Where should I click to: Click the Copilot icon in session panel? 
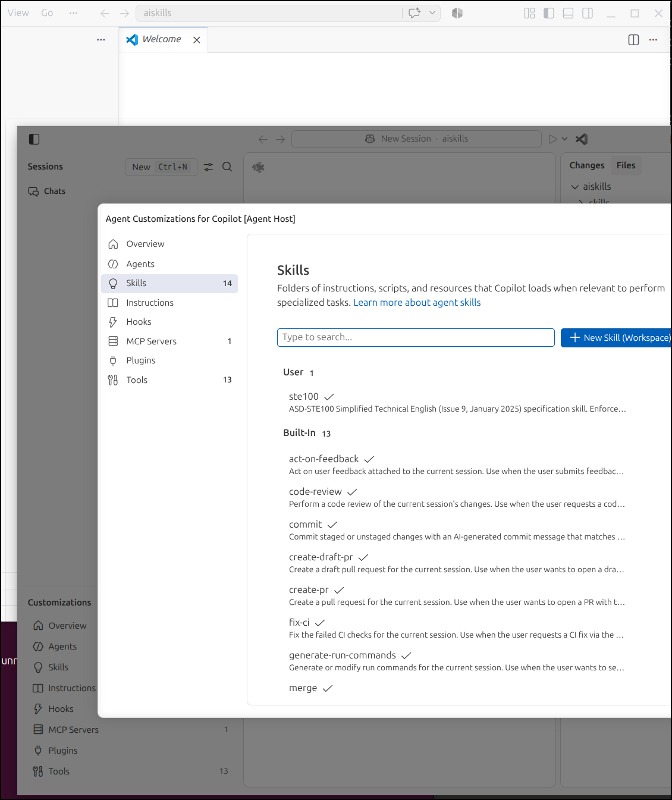pyautogui.click(x=258, y=167)
